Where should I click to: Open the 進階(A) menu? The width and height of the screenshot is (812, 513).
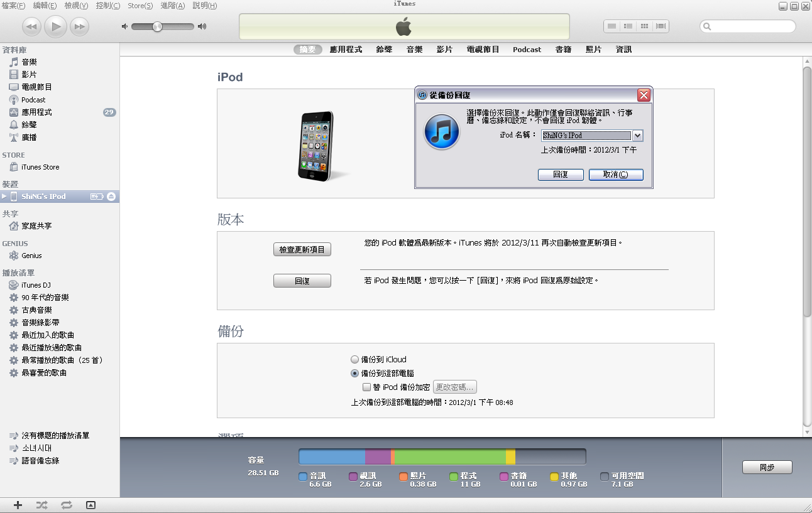point(173,6)
